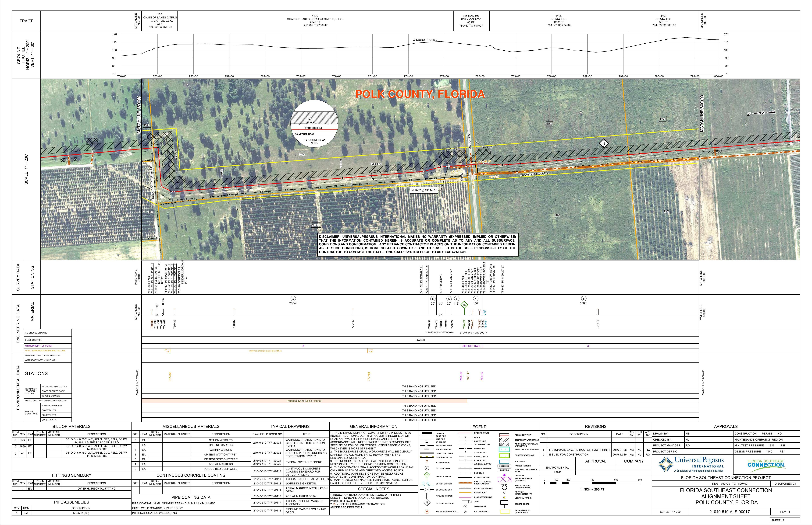Select the Material Item 101 circle symbol
812x525 pixels.
(427, 468)
